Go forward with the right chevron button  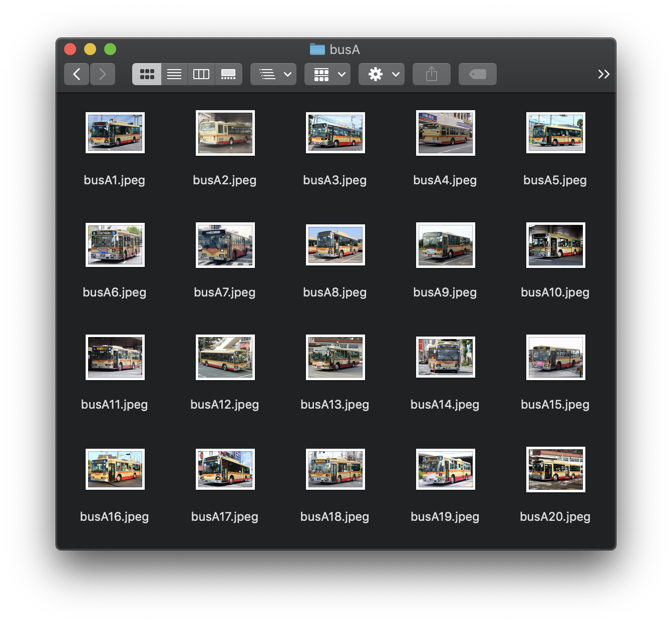103,74
